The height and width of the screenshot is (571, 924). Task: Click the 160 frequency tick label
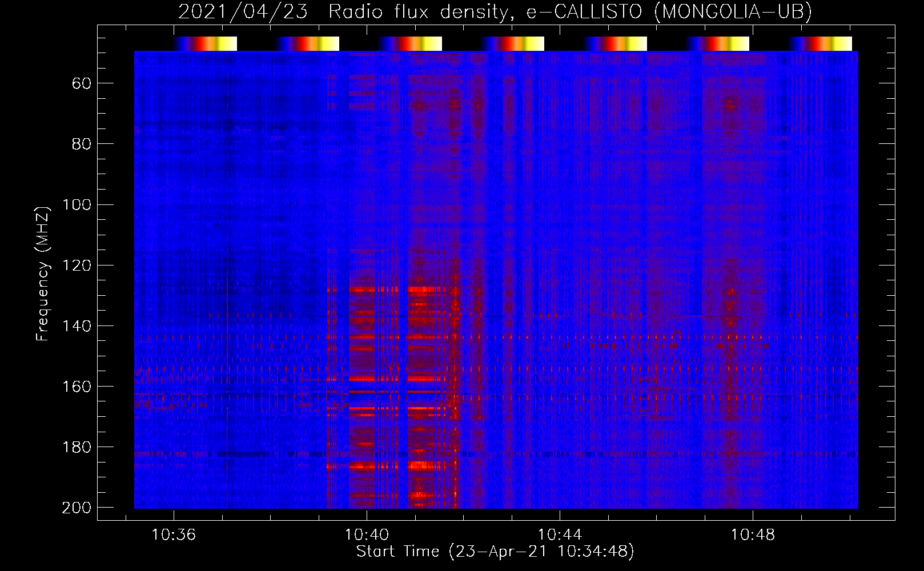(77, 387)
